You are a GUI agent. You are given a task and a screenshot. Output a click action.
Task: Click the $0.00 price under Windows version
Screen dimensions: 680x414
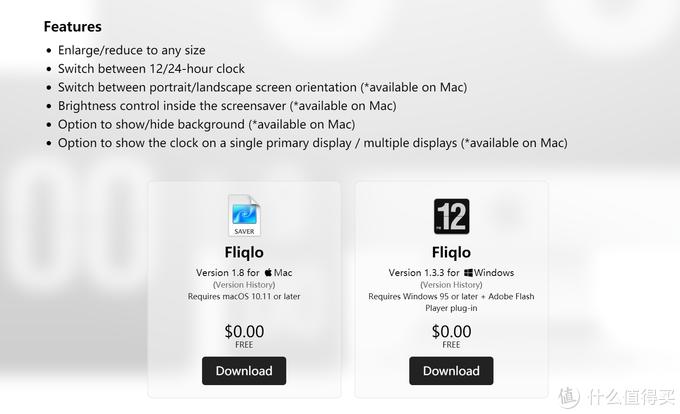coord(451,331)
